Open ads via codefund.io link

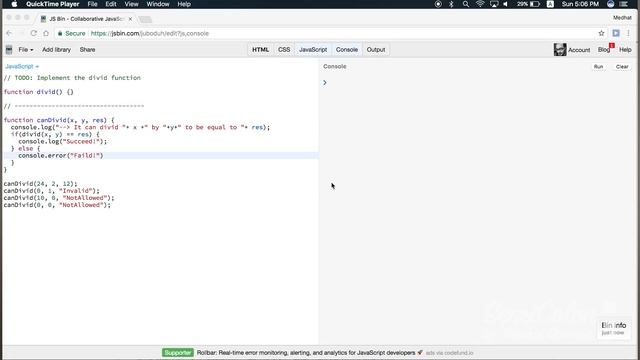click(449, 353)
